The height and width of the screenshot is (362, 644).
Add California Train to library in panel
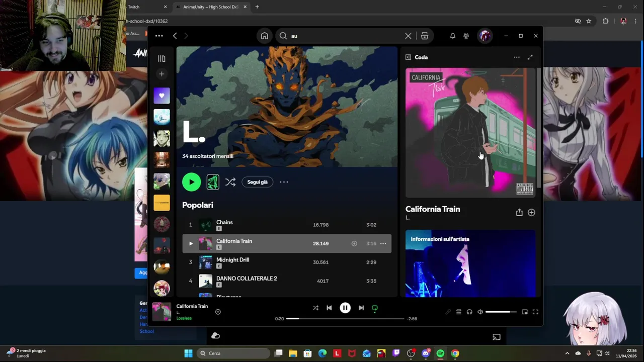pos(531,212)
